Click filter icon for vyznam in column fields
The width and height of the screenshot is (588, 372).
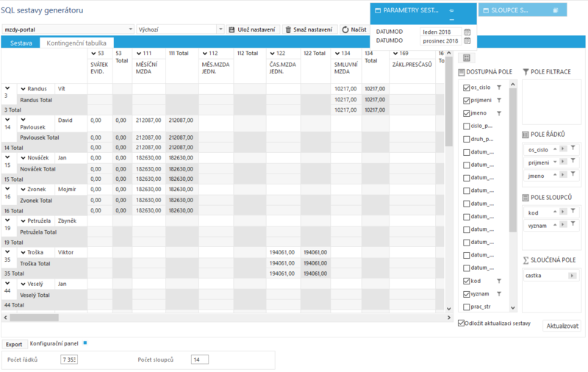573,224
